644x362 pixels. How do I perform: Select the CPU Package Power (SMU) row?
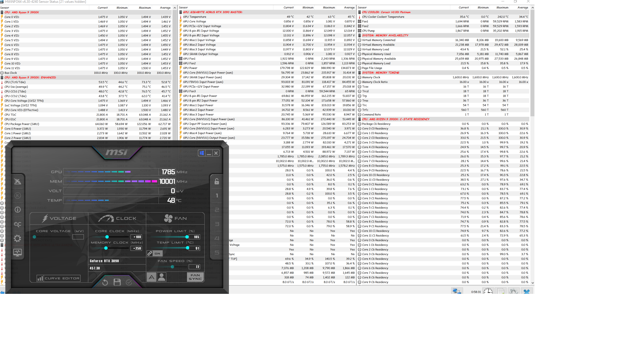pyautogui.click(x=86, y=124)
